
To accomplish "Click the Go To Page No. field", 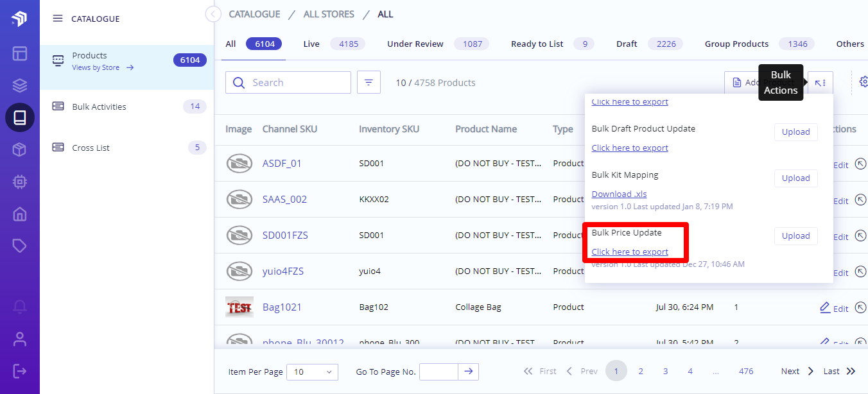I will point(438,372).
